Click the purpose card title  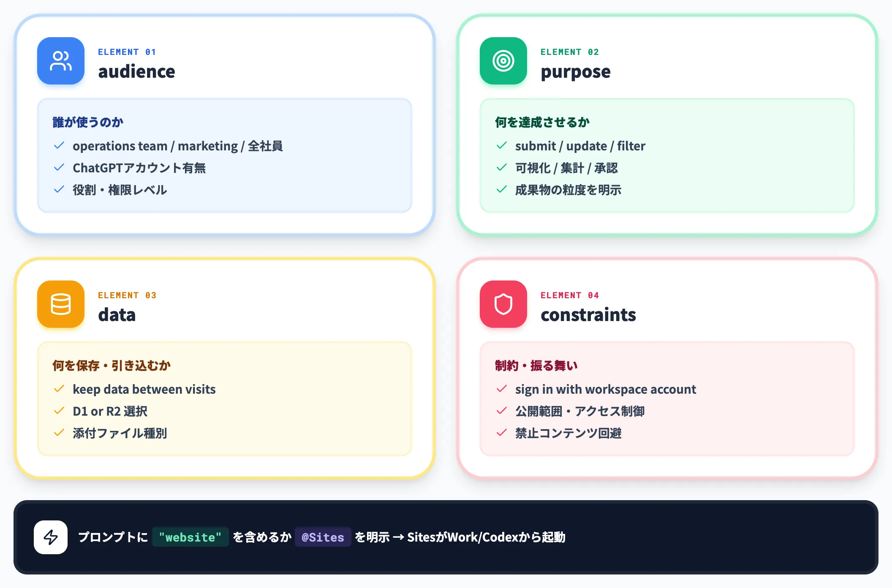576,72
